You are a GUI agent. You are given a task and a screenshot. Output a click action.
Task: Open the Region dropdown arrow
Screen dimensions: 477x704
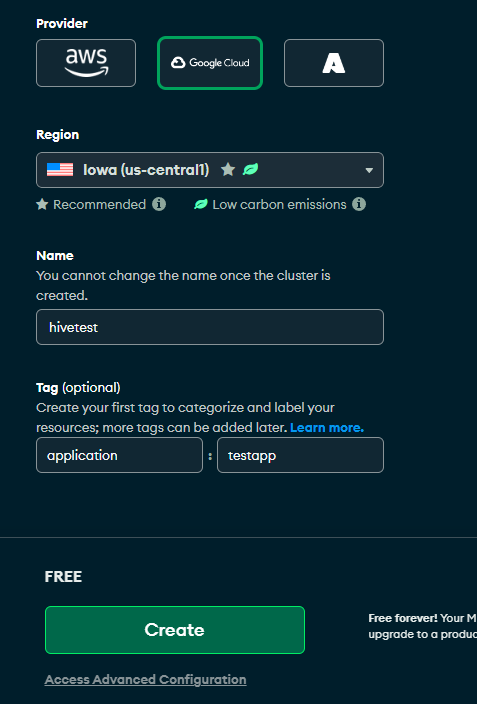[x=369, y=170]
